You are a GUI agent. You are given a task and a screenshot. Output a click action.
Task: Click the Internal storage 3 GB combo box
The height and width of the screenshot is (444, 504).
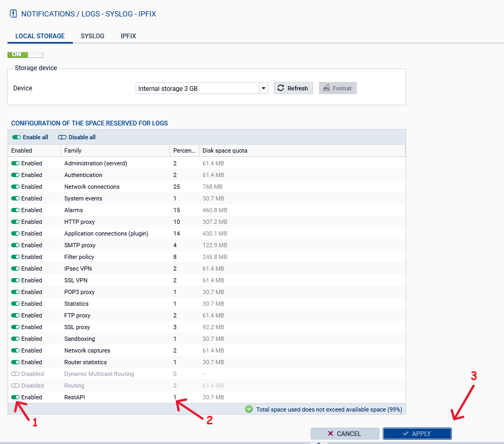pos(197,88)
